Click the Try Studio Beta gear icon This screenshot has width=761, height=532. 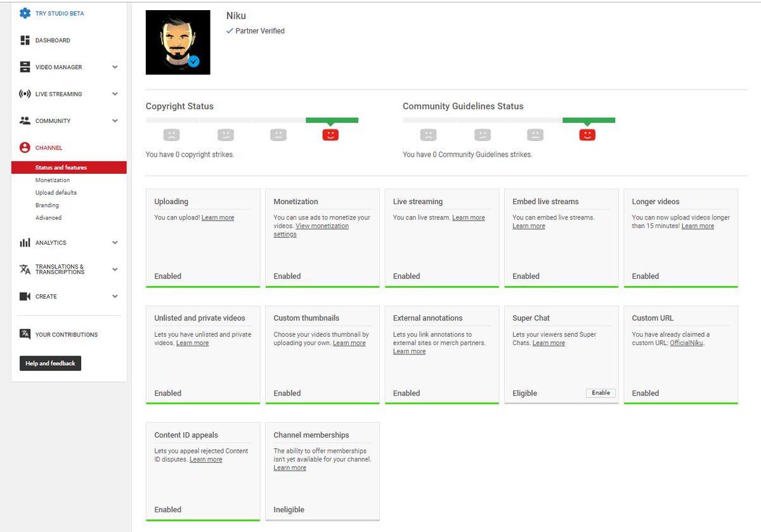pos(25,13)
